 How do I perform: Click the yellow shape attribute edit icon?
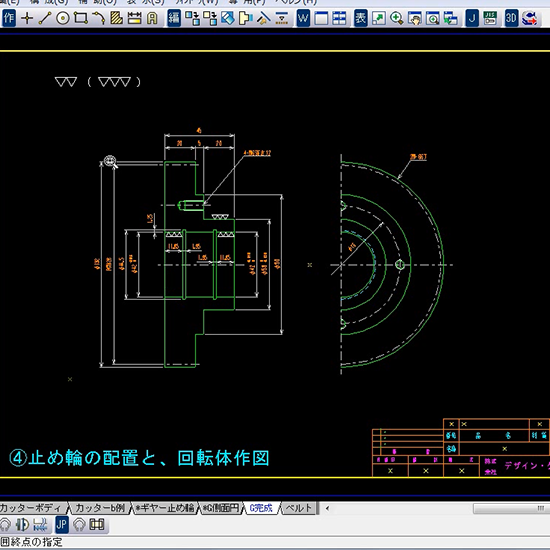pos(246,18)
